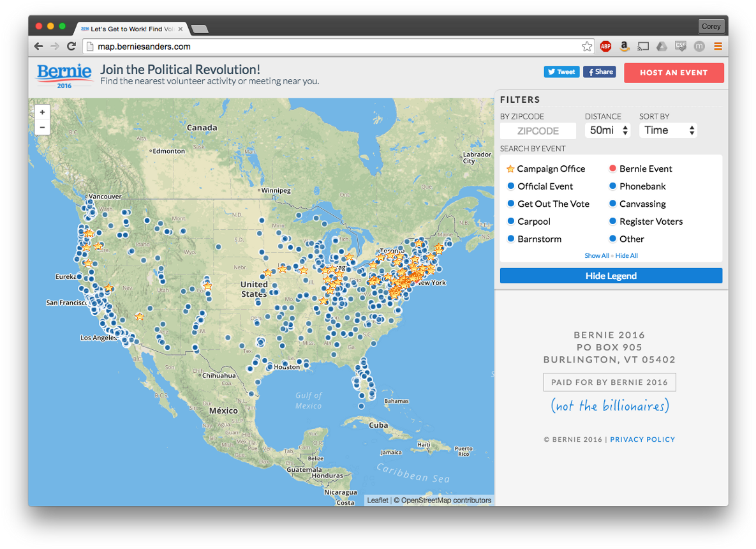Open the Distance 50mi dropdown
Viewport: 756px width, 549px height.
click(607, 130)
